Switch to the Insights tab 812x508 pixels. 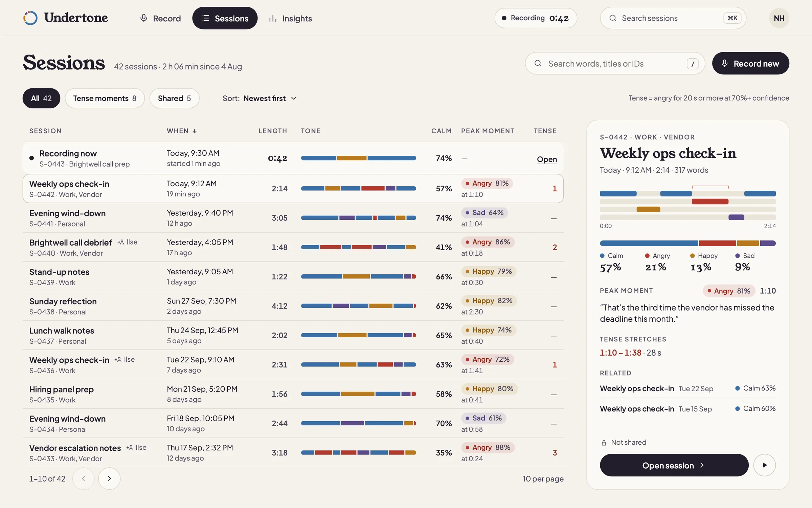[290, 18]
